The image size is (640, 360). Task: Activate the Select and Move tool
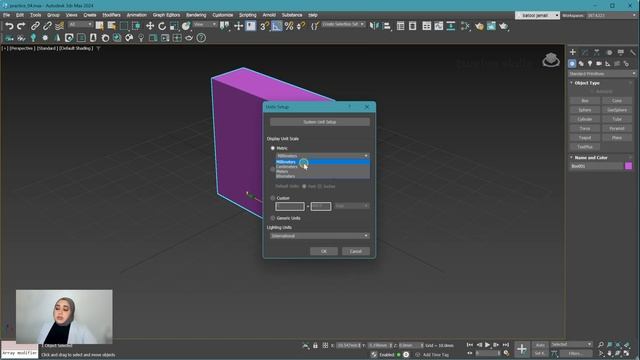click(150, 26)
